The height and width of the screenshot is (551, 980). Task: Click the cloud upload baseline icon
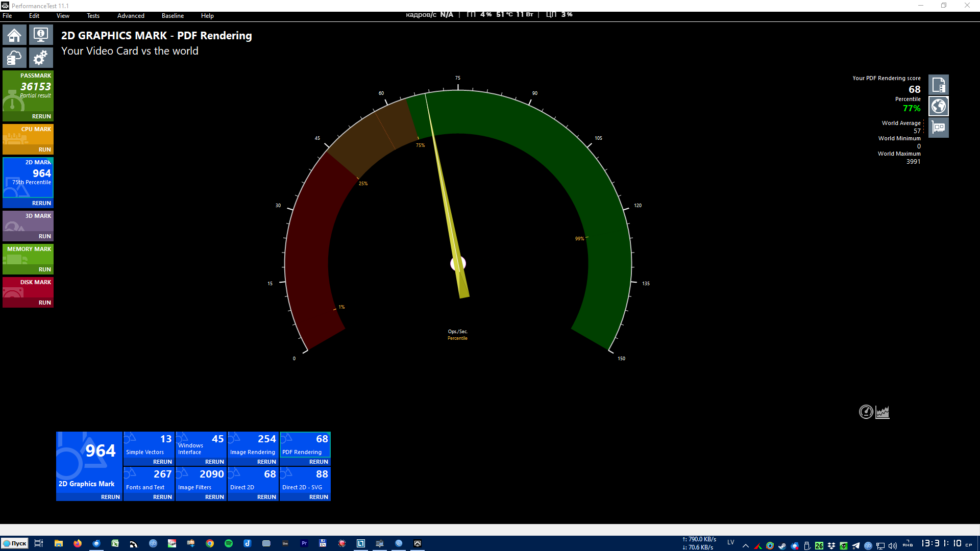tap(14, 58)
